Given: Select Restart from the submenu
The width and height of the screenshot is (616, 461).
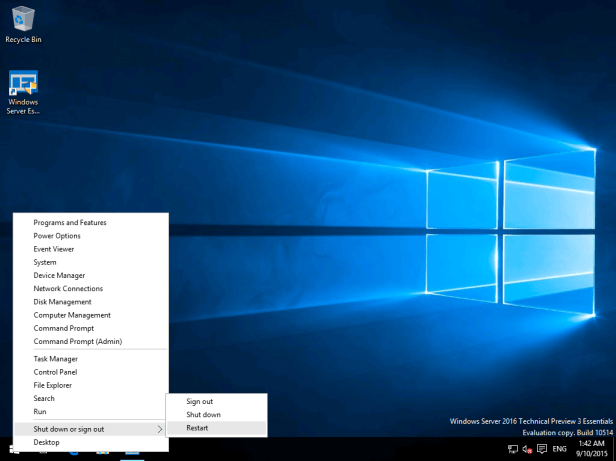Looking at the screenshot, I should click(197, 428).
